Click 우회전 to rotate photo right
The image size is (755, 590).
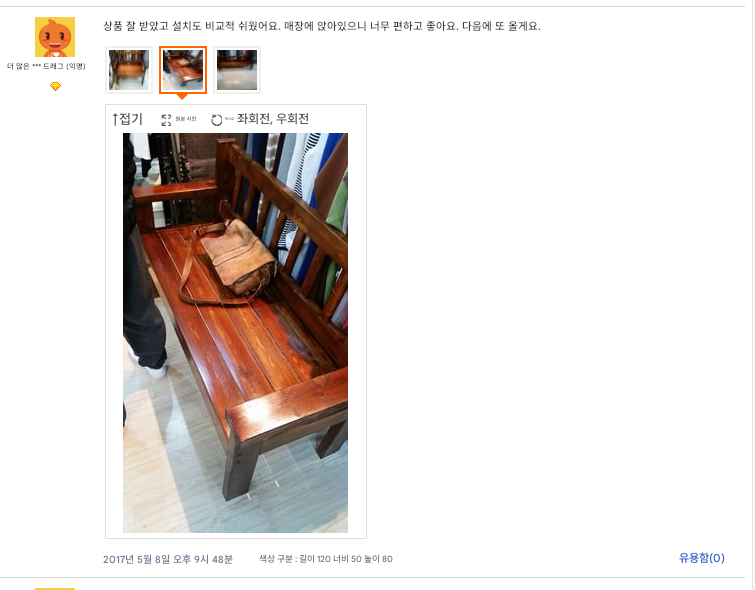pyautogui.click(x=292, y=119)
